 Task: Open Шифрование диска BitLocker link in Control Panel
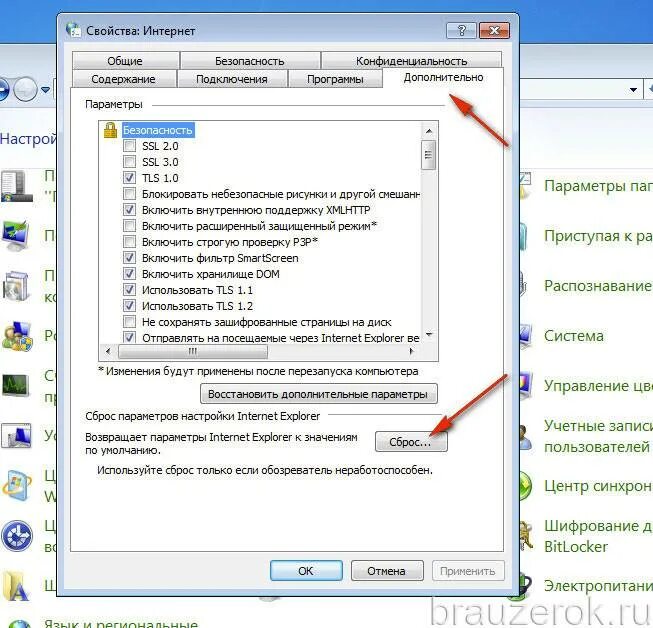click(x=598, y=536)
